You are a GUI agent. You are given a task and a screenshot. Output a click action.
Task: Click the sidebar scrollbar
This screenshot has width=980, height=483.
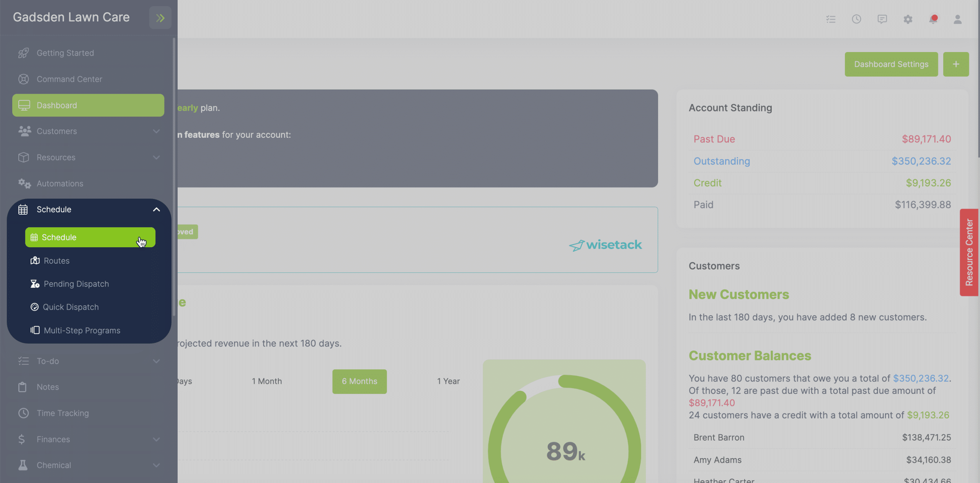click(x=174, y=177)
